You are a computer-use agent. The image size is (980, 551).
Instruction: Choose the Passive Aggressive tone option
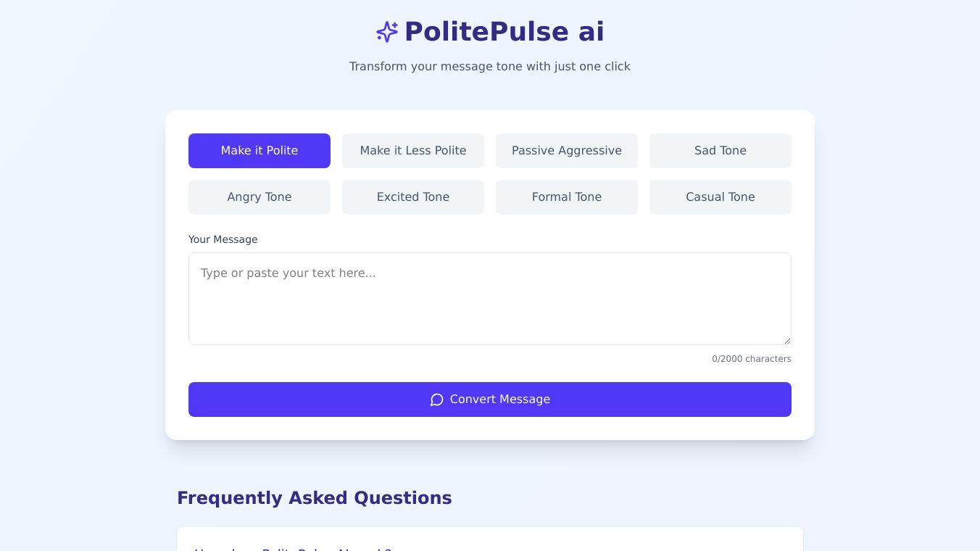pyautogui.click(x=567, y=151)
